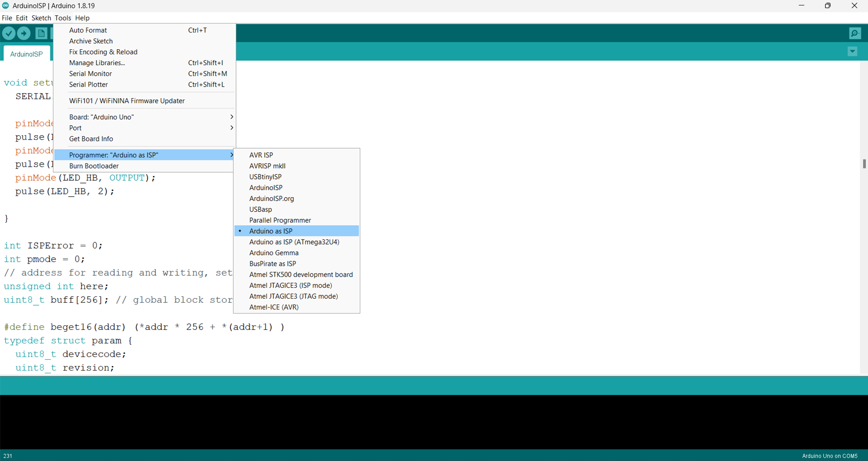This screenshot has width=868, height=461.
Task: Select Atmel JTAGICE3 (ISP mode)
Action: [297, 285]
